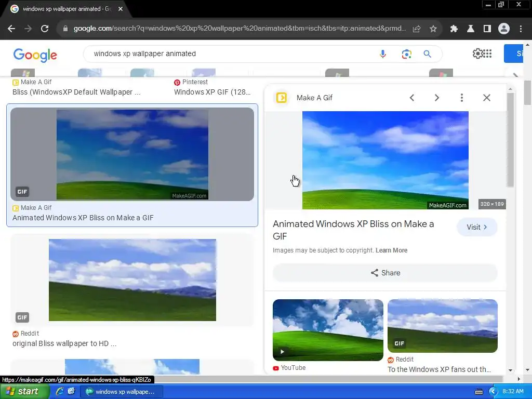The image size is (532, 399).
Task: Open Google quick settings gear
Action: point(477,54)
